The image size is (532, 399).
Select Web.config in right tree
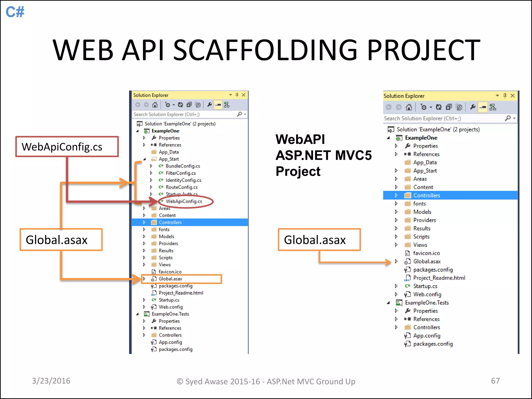427,294
